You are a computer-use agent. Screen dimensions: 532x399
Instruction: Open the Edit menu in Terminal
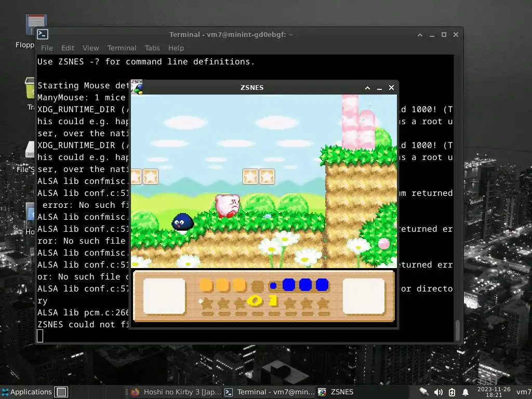[68, 48]
